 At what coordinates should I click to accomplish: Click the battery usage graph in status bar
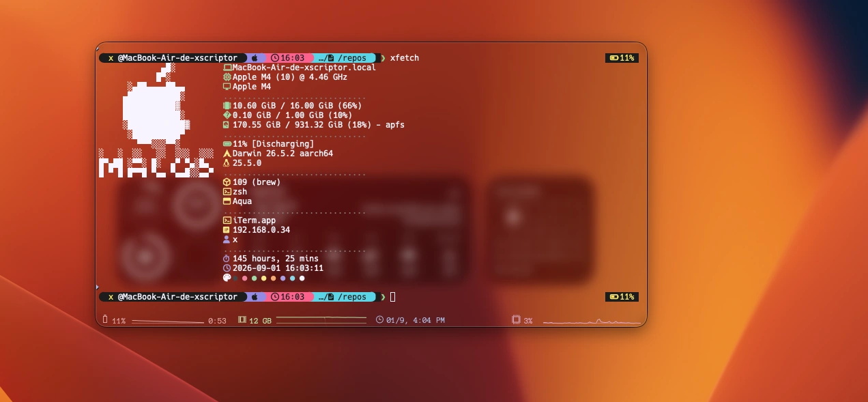coord(167,321)
